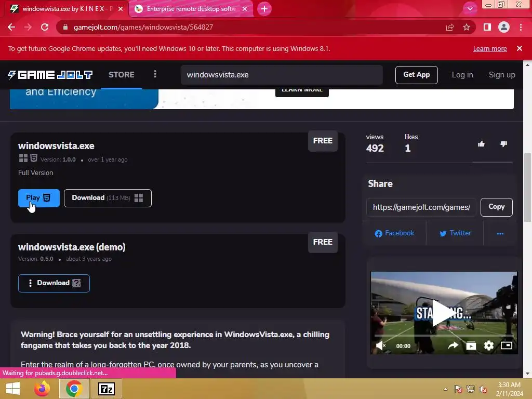Share the game on Facebook

pyautogui.click(x=394, y=233)
